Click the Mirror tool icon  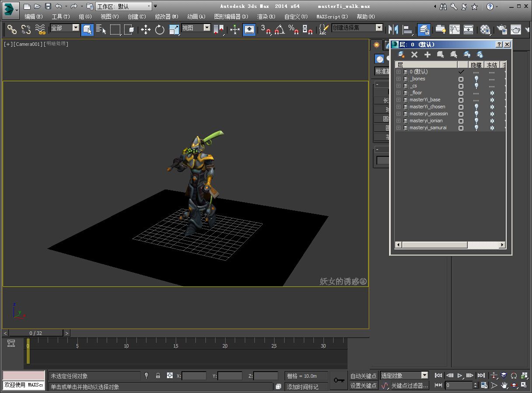(x=393, y=30)
